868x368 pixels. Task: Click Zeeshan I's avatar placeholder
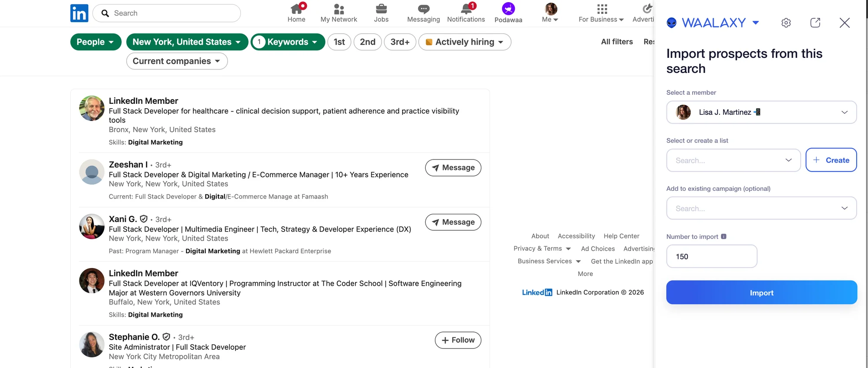92,172
